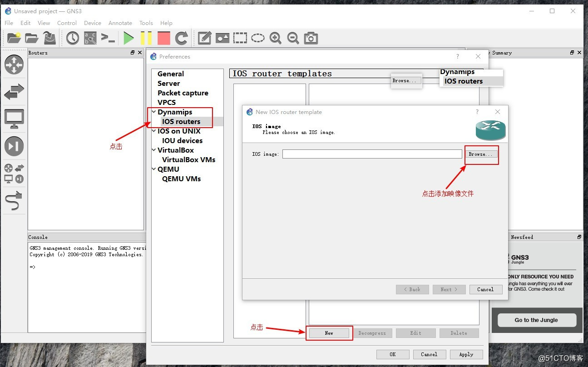Click the New blank project toolbar icon
The image size is (588, 367).
coord(14,38)
